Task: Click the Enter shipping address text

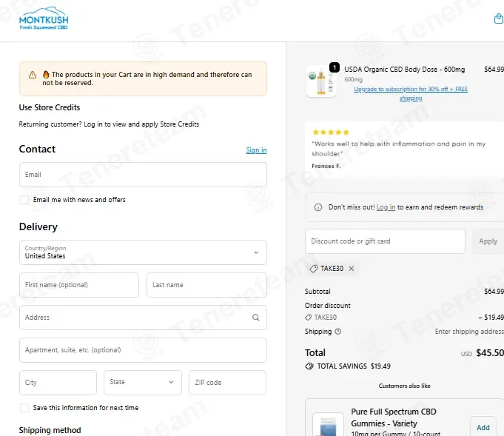Action: [469, 332]
